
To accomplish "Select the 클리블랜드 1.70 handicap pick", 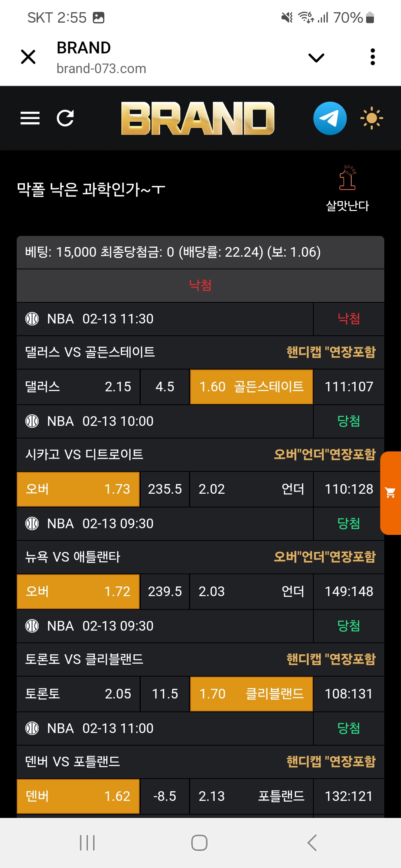I will click(251, 694).
